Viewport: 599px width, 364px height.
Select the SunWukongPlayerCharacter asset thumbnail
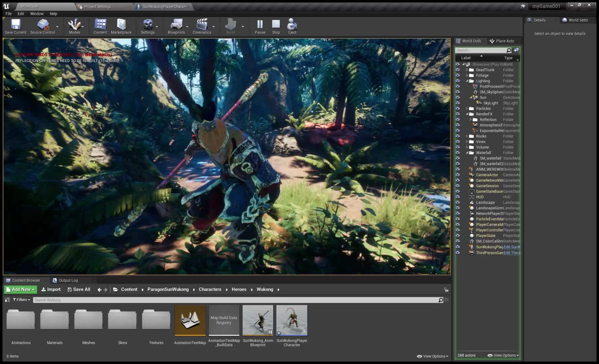292,321
